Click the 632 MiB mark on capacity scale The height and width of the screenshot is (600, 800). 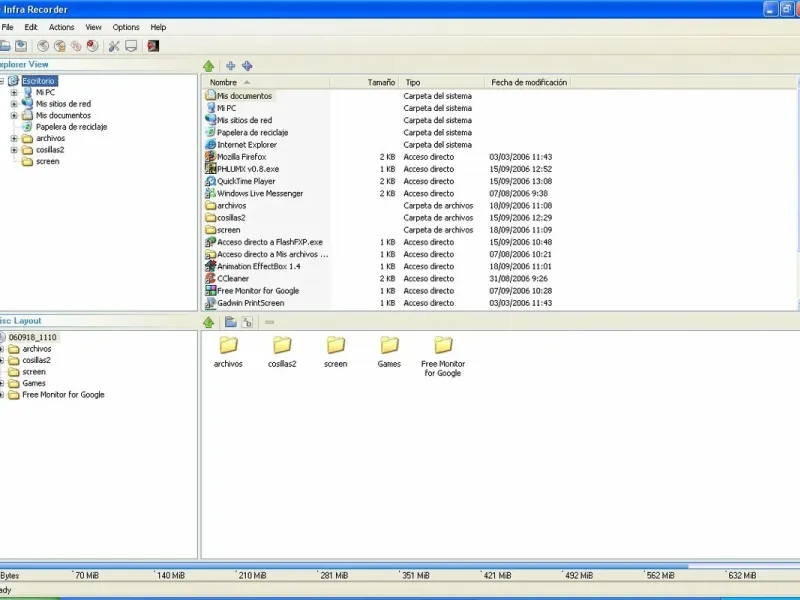point(742,576)
